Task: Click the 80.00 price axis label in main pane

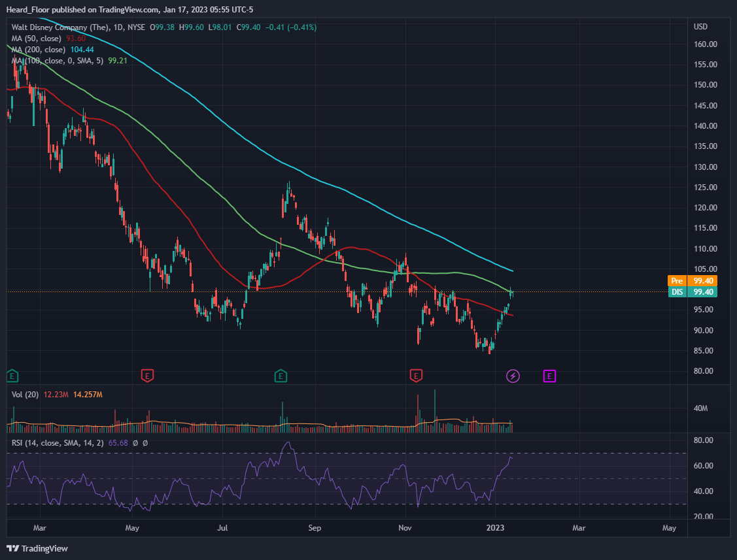Action: (704, 371)
